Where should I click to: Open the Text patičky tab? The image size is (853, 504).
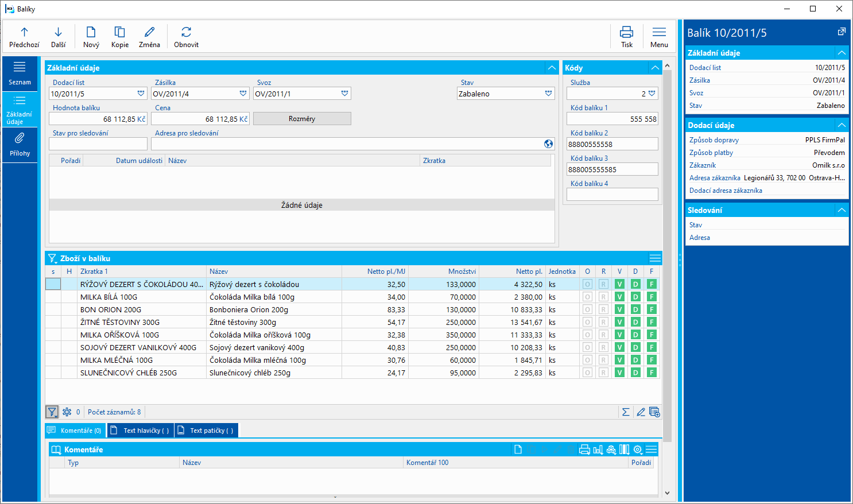[x=206, y=431]
